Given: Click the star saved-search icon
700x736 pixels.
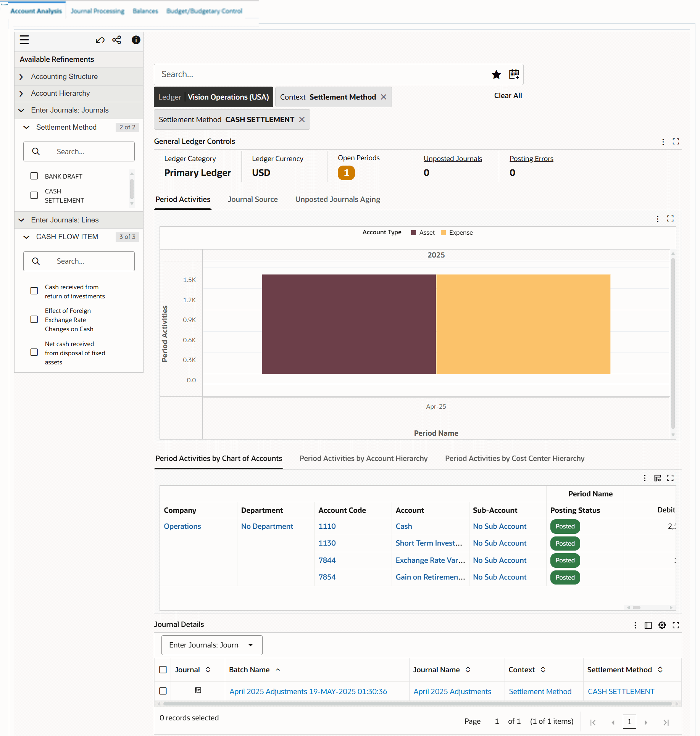Looking at the screenshot, I should click(496, 74).
